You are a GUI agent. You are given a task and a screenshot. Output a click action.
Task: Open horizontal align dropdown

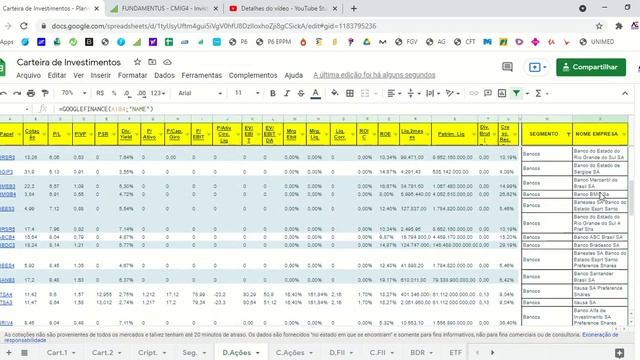pos(393,93)
